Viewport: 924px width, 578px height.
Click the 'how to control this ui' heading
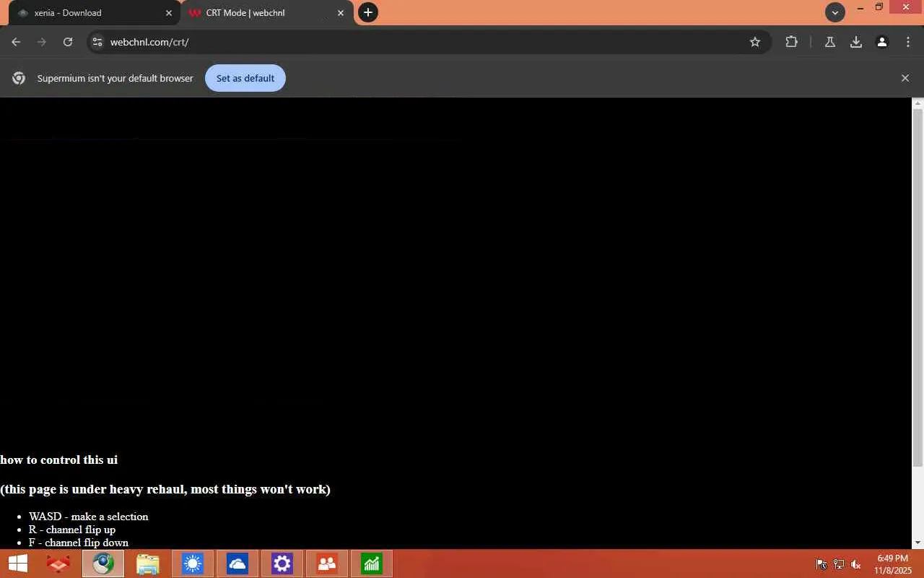tap(58, 460)
